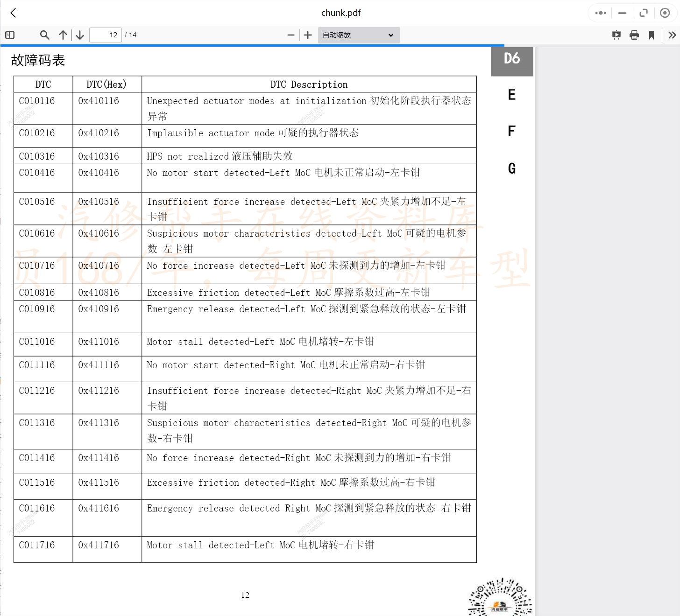
Task: Switch to presentation mode
Action: (x=616, y=35)
